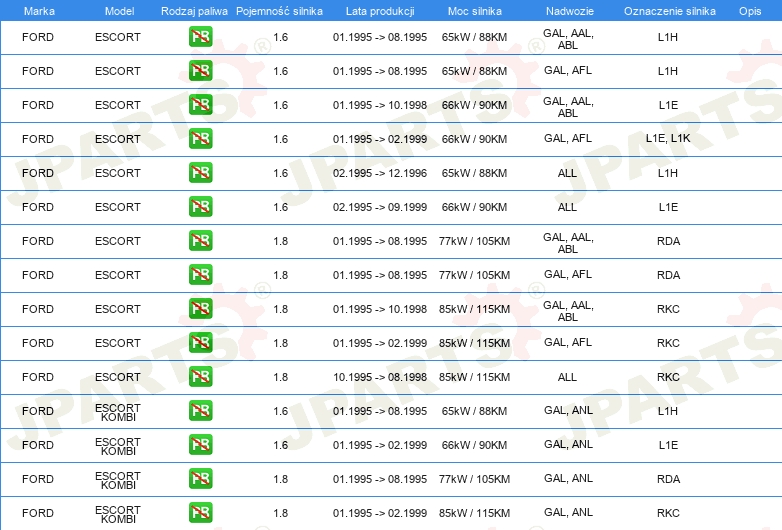This screenshot has width=782, height=530.
Task: Select 'ESCORT KOMBI' model in the L1H row
Action: point(118,412)
